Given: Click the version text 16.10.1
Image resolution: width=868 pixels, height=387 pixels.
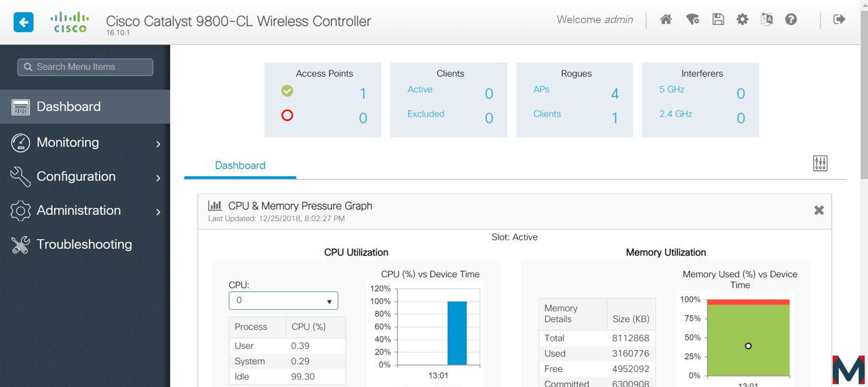Looking at the screenshot, I should coord(118,33).
